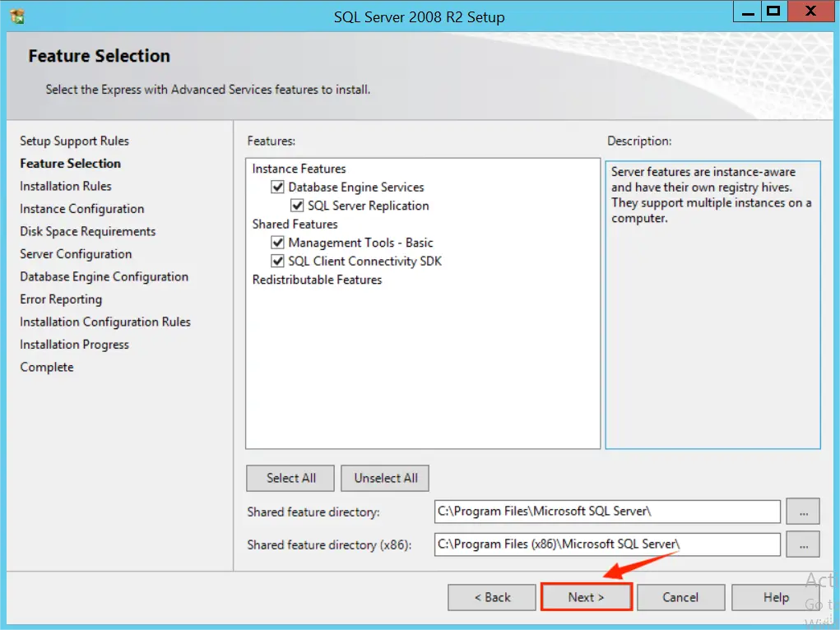The height and width of the screenshot is (630, 840).
Task: Uncheck Database Engine Services
Action: (x=279, y=187)
